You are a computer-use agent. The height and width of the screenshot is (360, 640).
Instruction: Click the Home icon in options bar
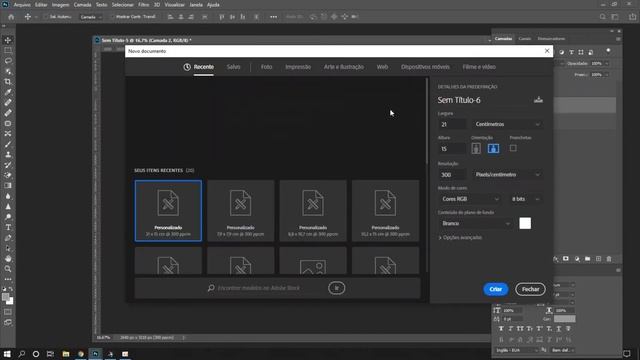(x=11, y=17)
